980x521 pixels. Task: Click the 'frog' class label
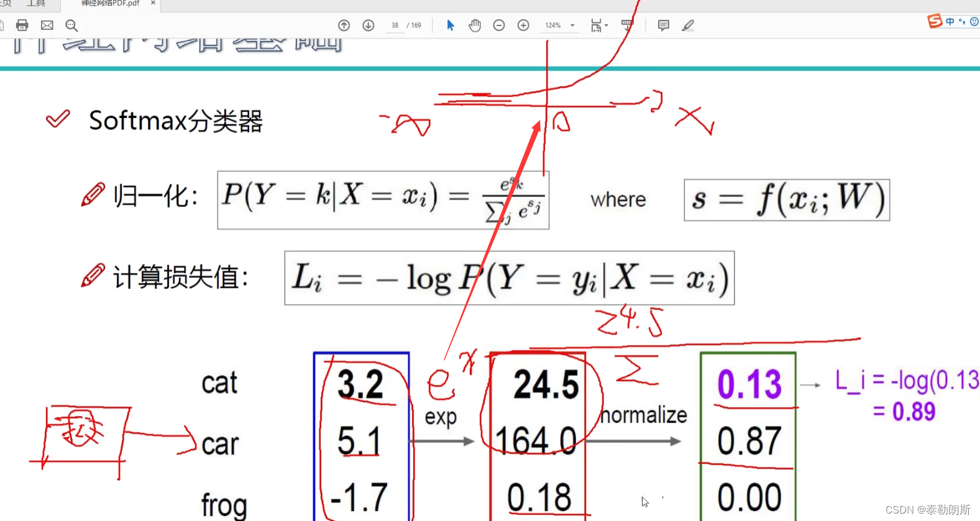[x=224, y=505]
